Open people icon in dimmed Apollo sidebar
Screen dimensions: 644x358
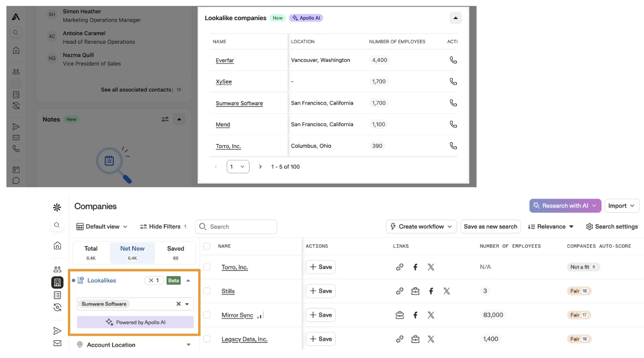16,72
